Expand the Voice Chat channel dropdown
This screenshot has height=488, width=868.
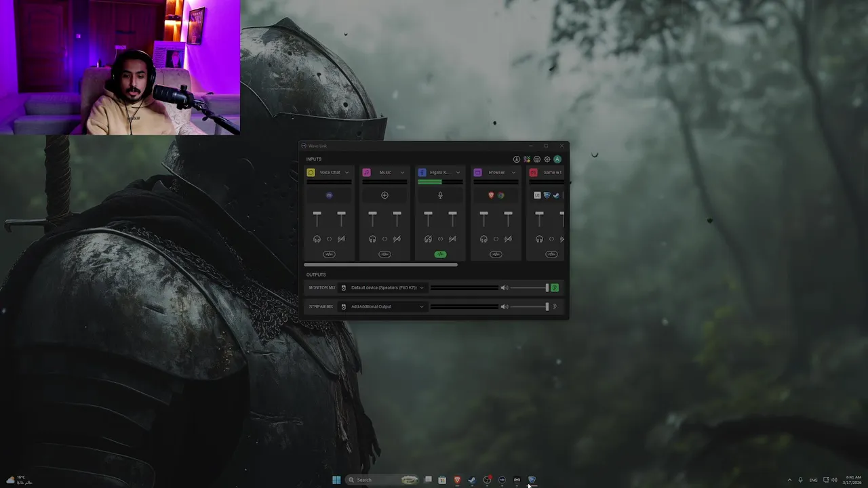347,172
